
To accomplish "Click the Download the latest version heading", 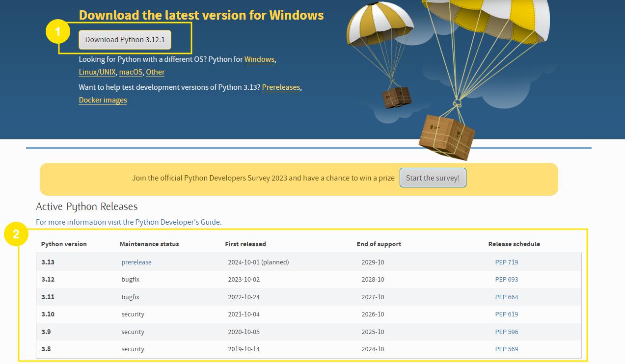I will [201, 15].
